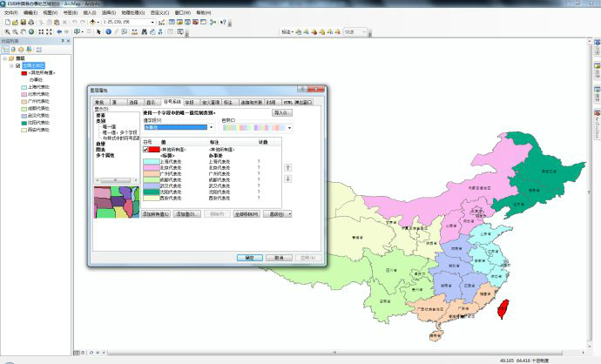
Task: Open the ArcToolbox red toolbox icon
Action: [195, 23]
